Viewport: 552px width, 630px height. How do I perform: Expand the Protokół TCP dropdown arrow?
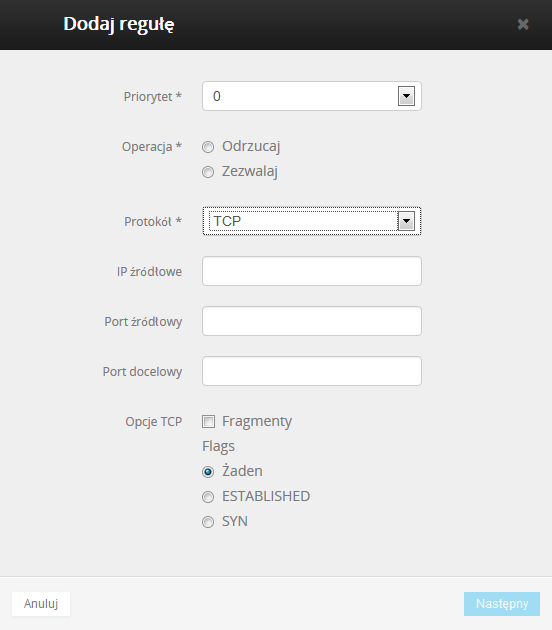pyautogui.click(x=406, y=221)
